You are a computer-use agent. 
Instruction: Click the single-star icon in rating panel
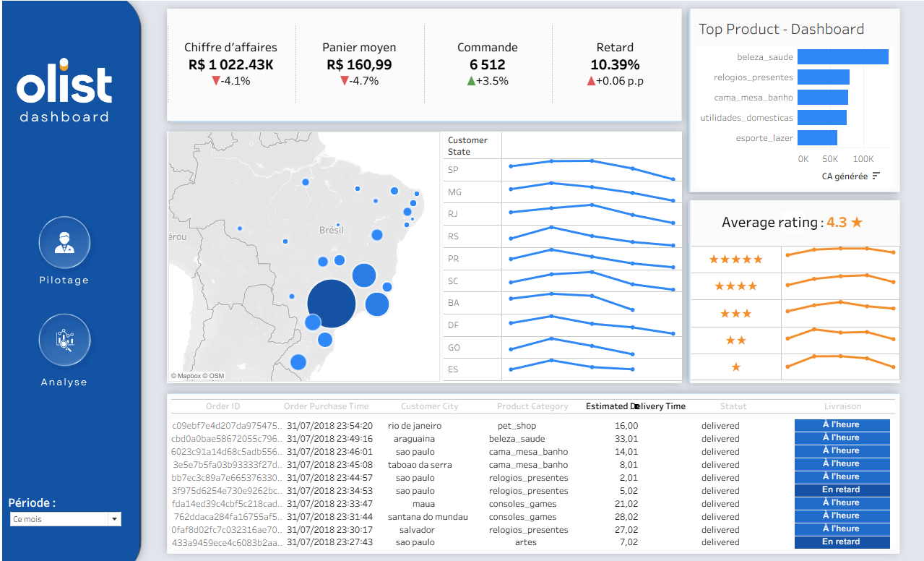click(x=735, y=368)
